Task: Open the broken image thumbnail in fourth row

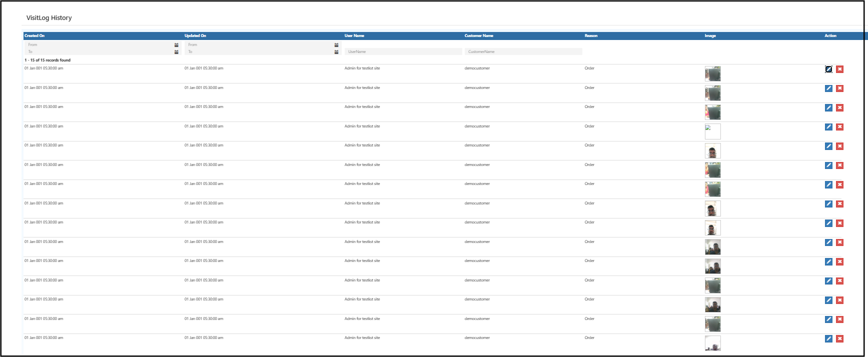Action: 712,131
